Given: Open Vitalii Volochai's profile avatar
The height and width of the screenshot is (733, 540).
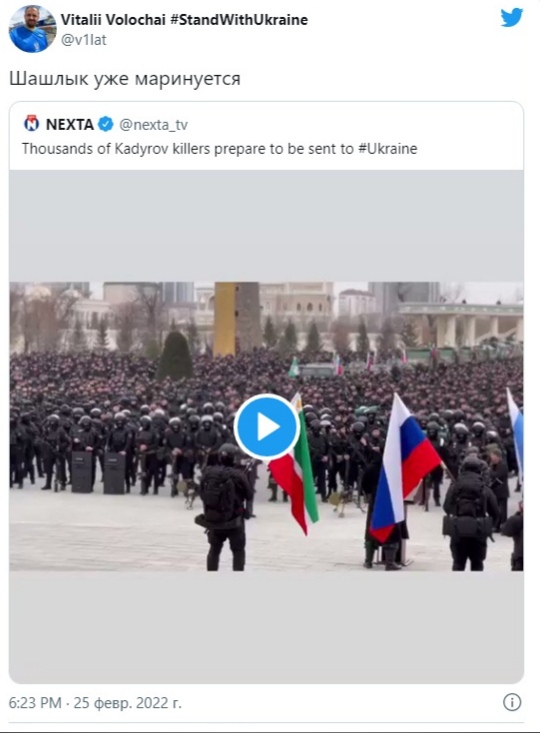Looking at the screenshot, I should point(33,29).
